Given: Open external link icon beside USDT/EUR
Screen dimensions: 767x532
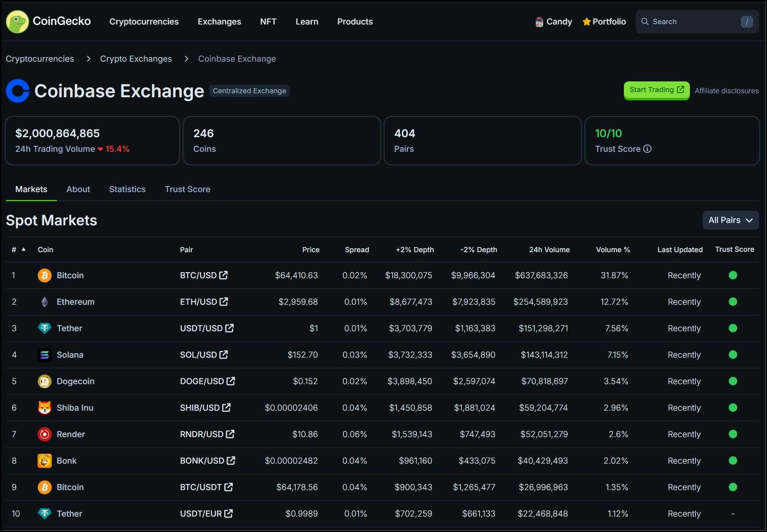Looking at the screenshot, I should click(x=229, y=513).
